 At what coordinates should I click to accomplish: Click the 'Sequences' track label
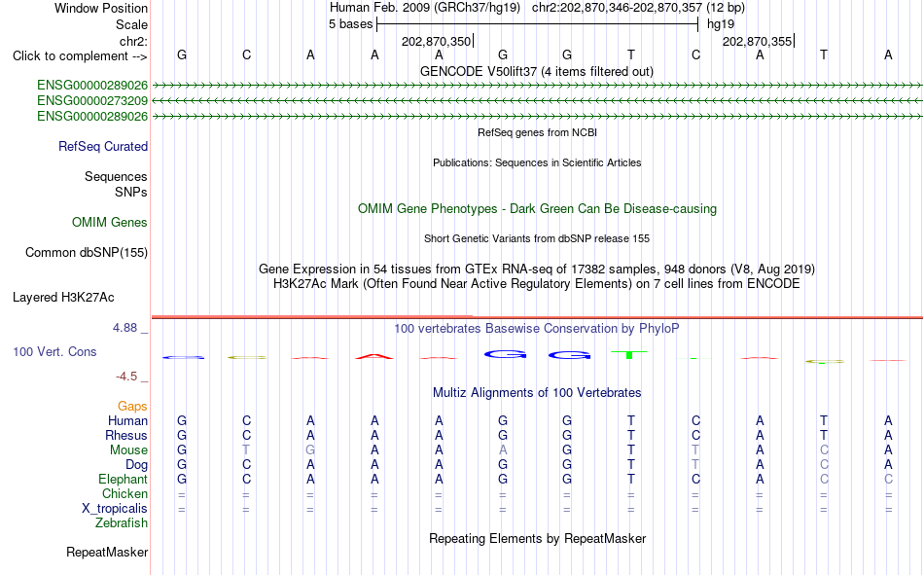point(116,176)
